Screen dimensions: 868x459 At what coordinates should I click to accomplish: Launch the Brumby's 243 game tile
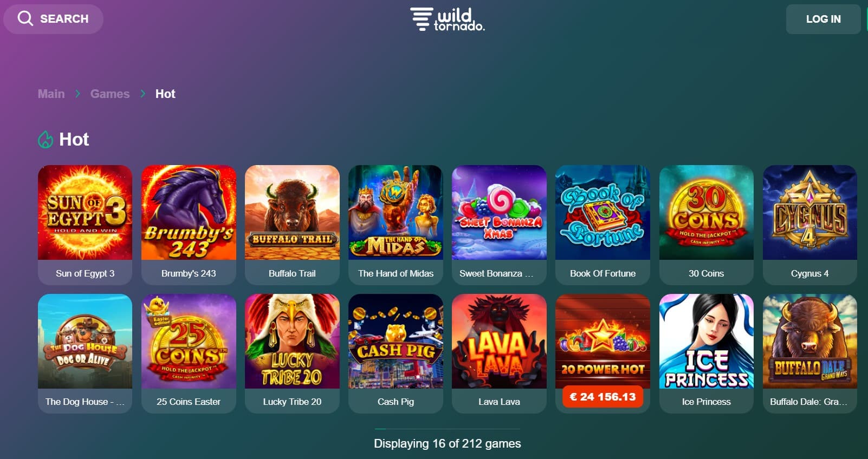pos(189,225)
